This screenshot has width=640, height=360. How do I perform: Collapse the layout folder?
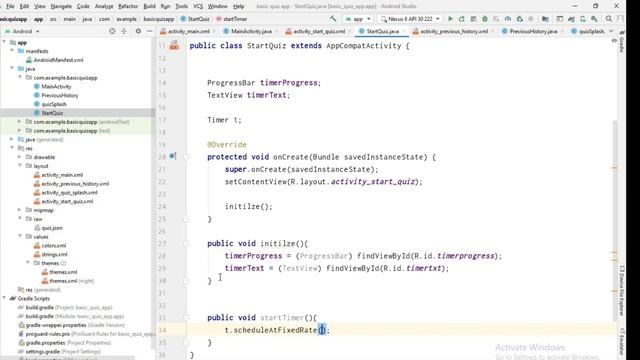point(20,166)
